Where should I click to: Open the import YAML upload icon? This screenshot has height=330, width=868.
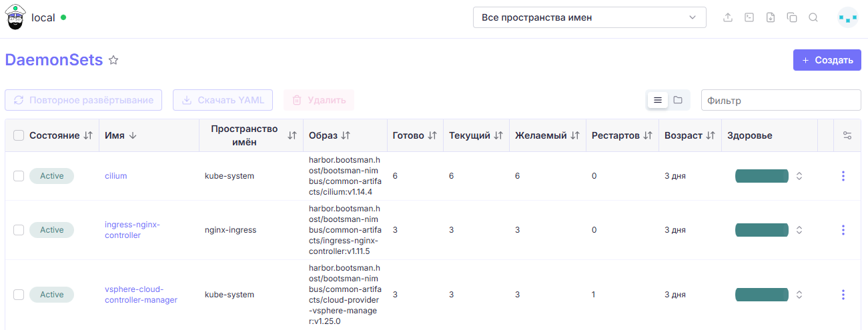coord(728,18)
